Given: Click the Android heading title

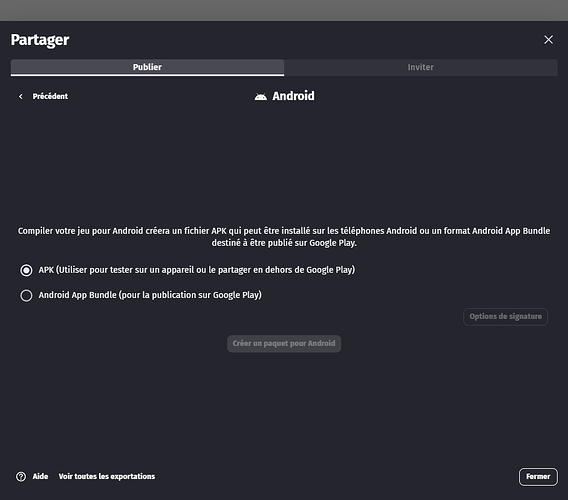Looking at the screenshot, I should pos(293,96).
